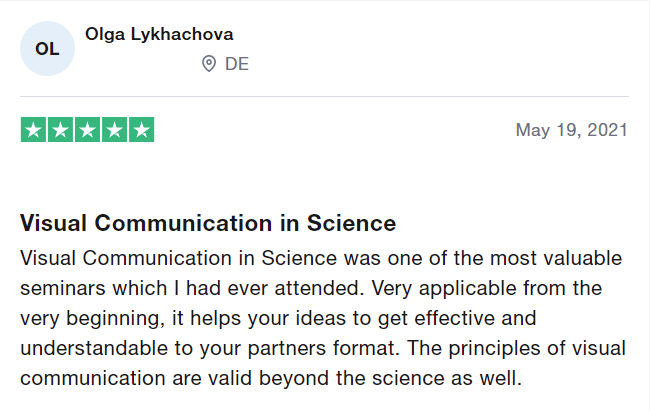Open the Visual Communication in Science review title
The height and width of the screenshot is (411, 650).
pos(208,223)
